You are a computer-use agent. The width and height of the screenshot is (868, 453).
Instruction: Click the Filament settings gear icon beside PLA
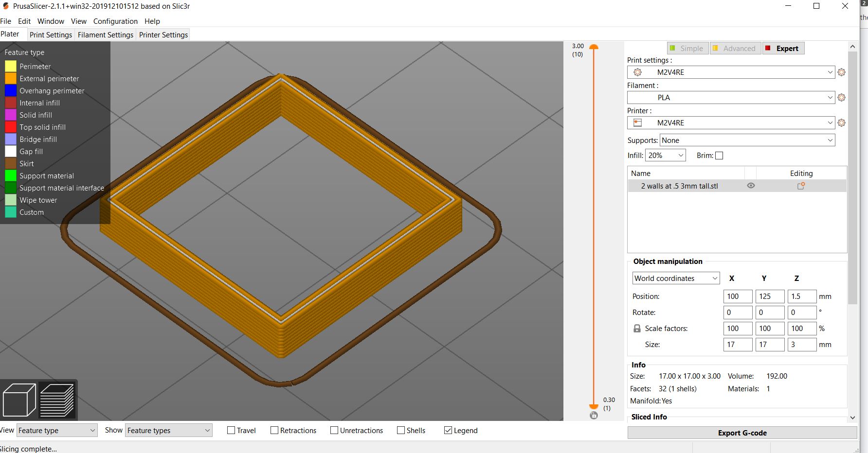point(841,98)
